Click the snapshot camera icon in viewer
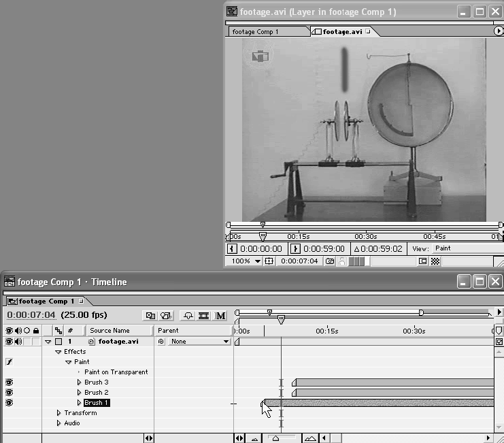Viewport: 504px width, 443px height. pos(330,261)
